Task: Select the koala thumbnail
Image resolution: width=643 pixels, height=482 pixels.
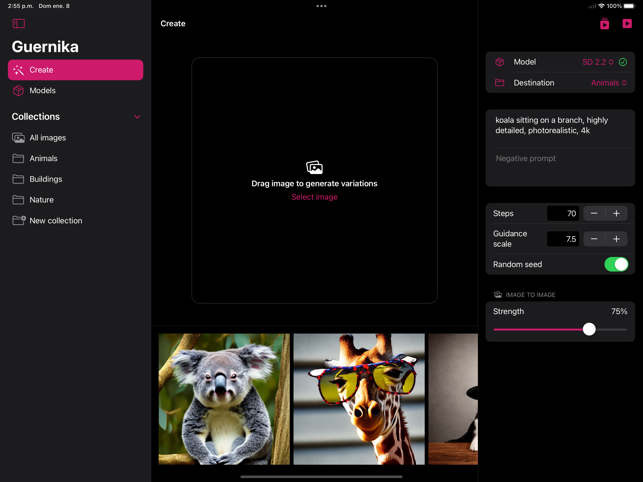Action: click(x=224, y=399)
